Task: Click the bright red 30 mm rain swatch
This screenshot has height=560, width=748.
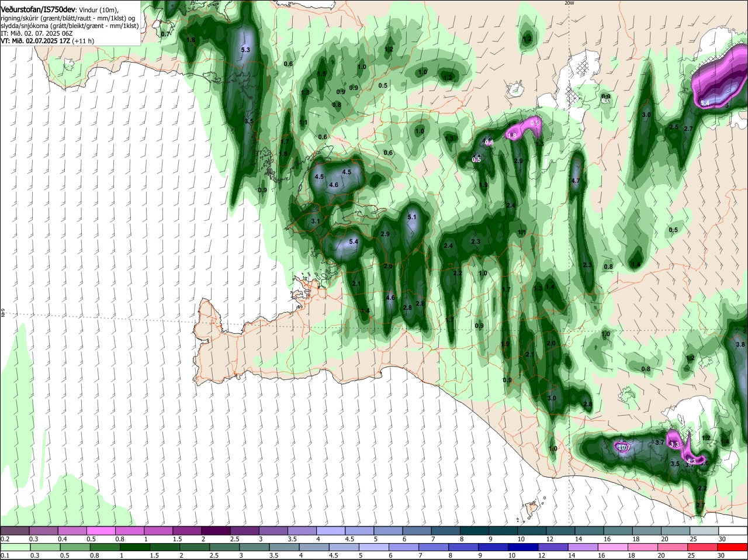Action: tap(733, 547)
